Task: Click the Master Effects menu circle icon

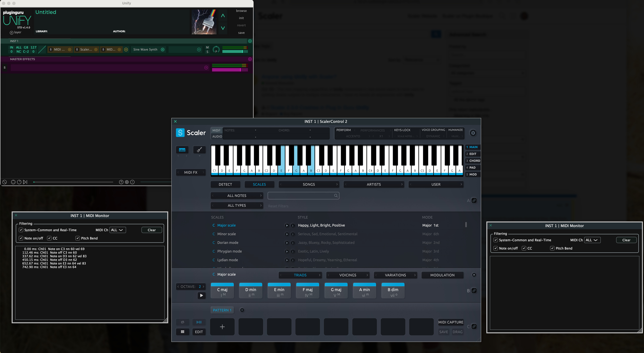Action: tap(250, 59)
